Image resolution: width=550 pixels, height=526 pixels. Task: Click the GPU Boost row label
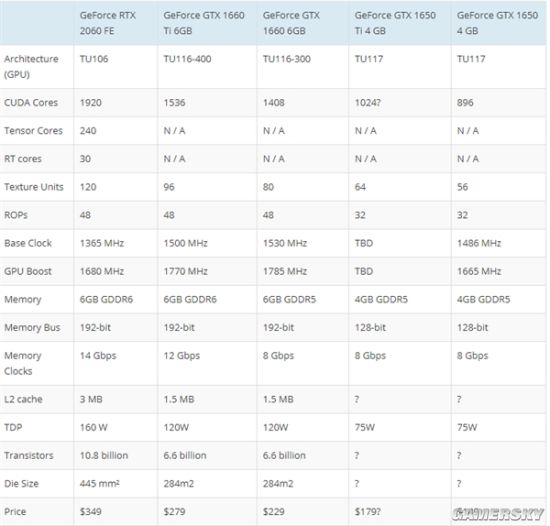tap(28, 271)
